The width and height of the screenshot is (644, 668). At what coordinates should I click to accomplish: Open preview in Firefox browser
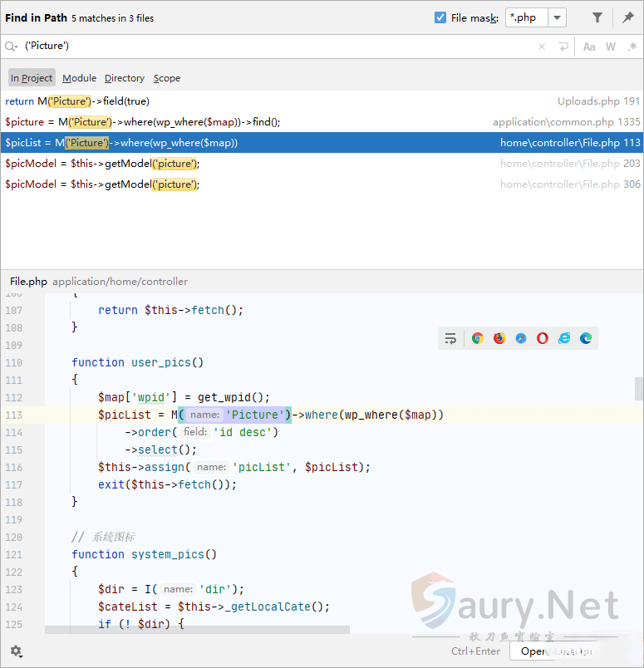[499, 338]
